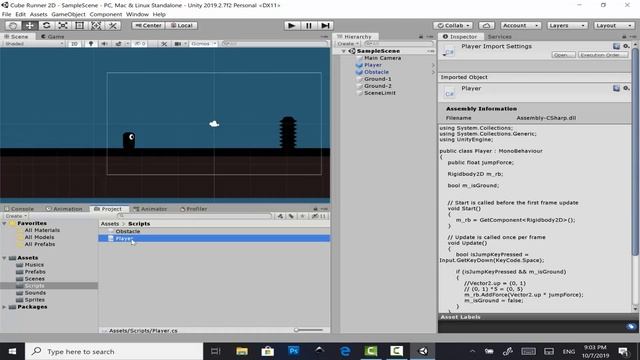Image resolution: width=640 pixels, height=360 pixels.
Task: Open the scene camera settings icon
Action: tap(178, 44)
